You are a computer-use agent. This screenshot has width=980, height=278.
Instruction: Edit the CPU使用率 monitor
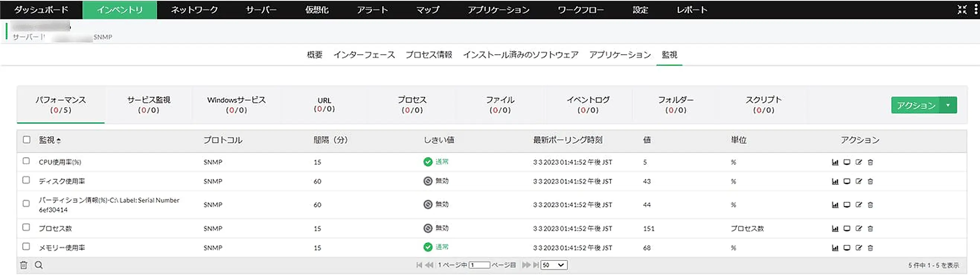coord(859,162)
